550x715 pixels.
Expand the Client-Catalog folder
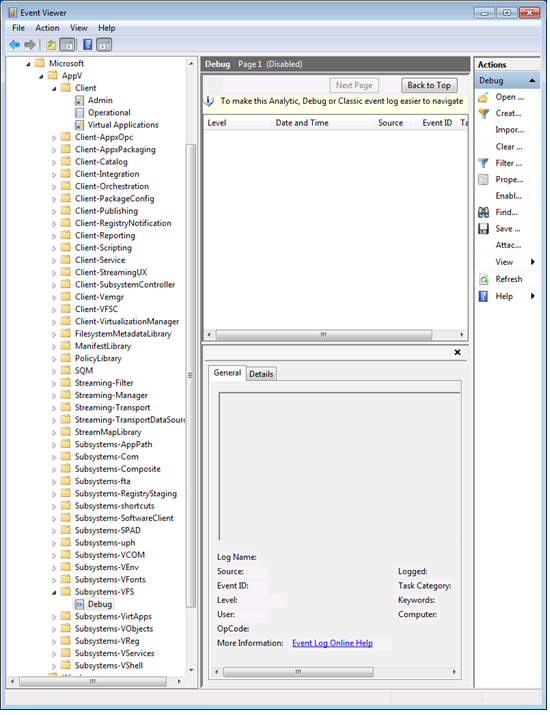54,162
